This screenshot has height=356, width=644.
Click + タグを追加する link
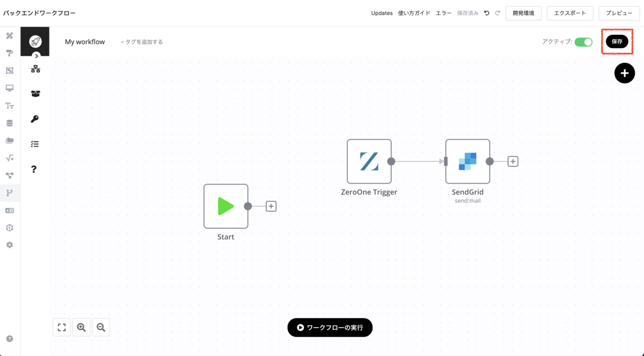pos(142,42)
